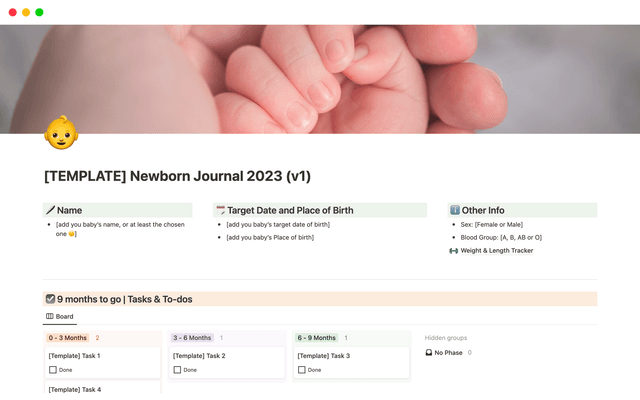Click the No Phase inbox icon
The width and height of the screenshot is (640, 400).
429,353
